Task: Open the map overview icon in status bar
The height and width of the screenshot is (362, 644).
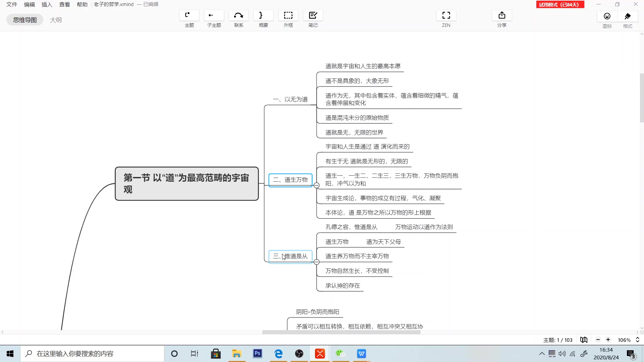Action: 584,340
